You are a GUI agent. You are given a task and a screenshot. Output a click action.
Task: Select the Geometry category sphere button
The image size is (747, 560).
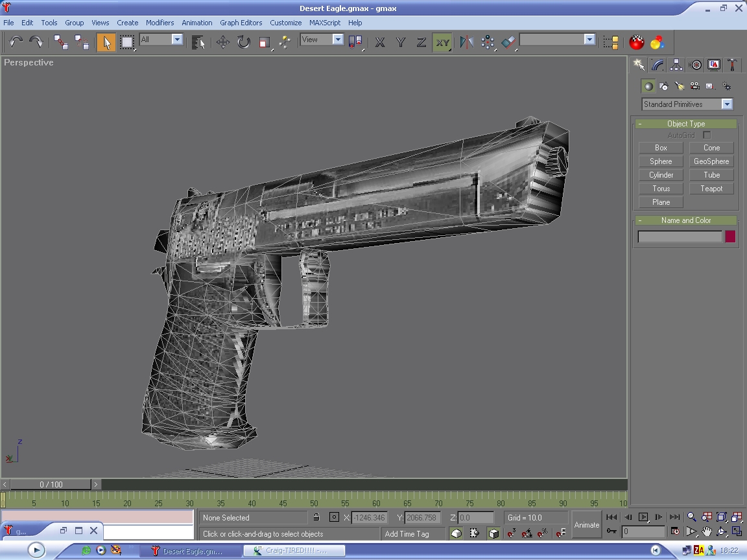[648, 86]
